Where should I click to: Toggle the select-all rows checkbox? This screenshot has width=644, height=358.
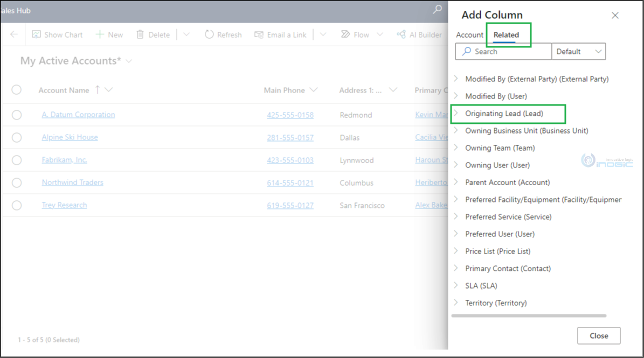coord(16,89)
